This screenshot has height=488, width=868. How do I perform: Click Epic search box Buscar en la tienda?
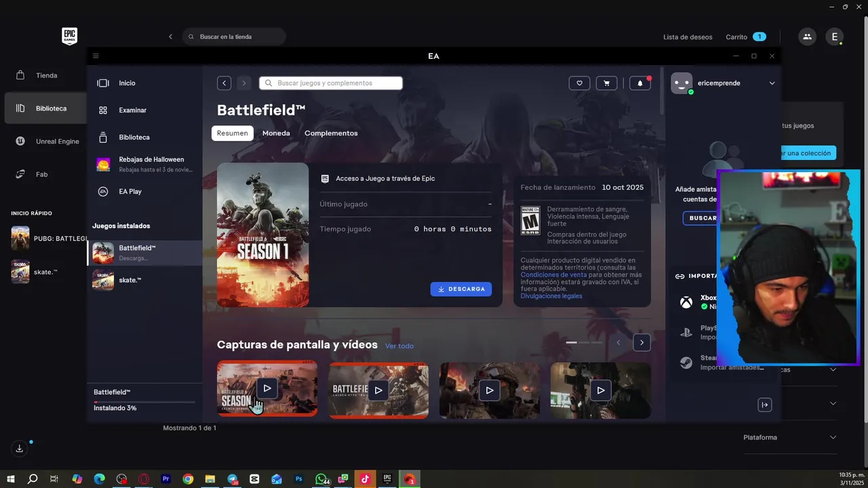[x=234, y=37]
